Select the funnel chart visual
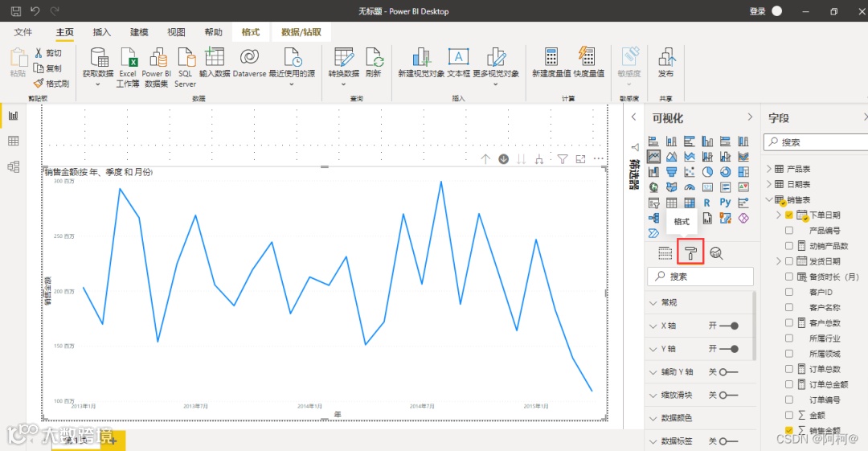Image resolution: width=868 pixels, height=451 pixels. coord(671,172)
